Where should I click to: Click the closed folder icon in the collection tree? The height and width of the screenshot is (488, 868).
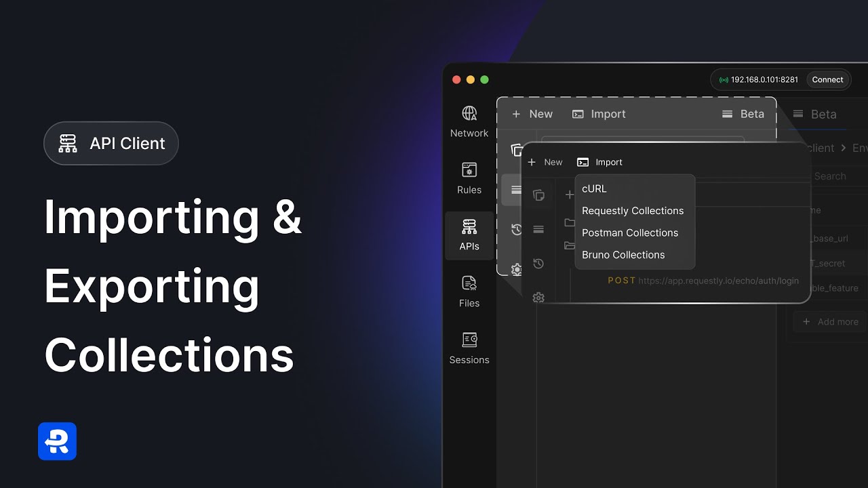(x=570, y=222)
